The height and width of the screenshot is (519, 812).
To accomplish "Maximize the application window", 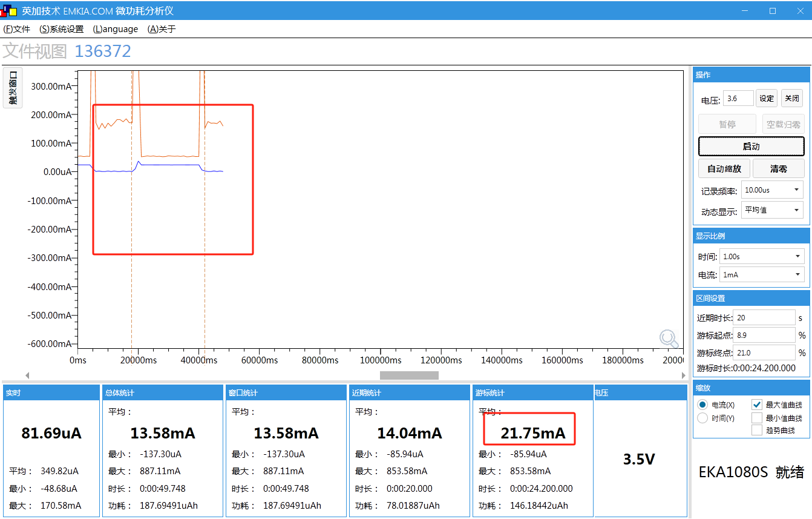I will point(773,10).
